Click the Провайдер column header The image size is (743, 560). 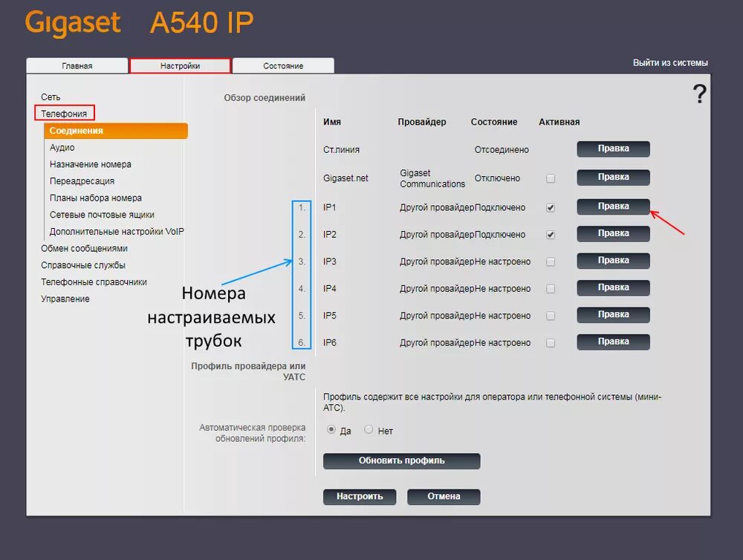coord(422,122)
